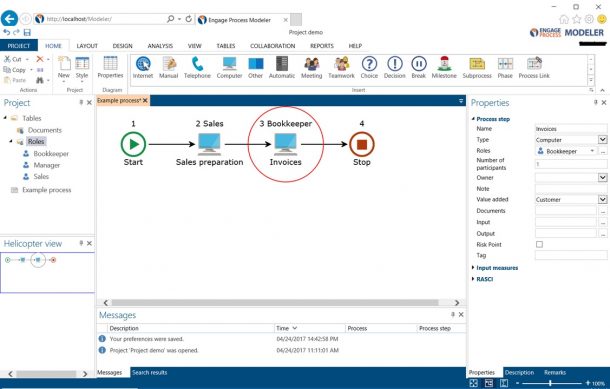Image resolution: width=610 pixels, height=389 pixels.
Task: Click the diagram horizontal scrollbar
Action: coord(275,302)
